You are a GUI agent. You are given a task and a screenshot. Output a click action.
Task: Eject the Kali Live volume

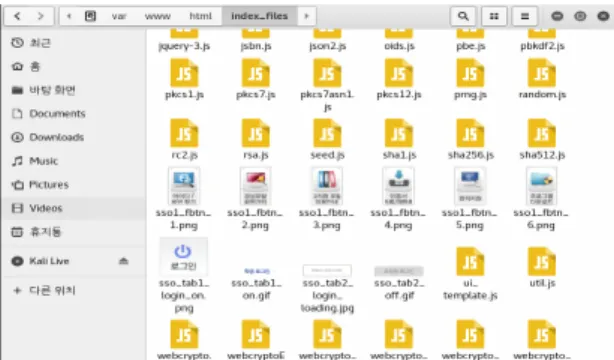[x=124, y=261]
